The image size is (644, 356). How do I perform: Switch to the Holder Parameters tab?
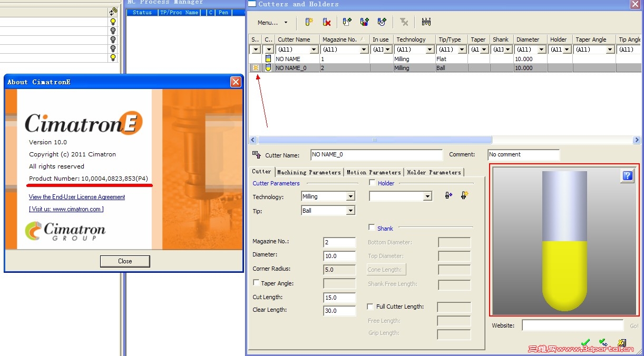(434, 172)
